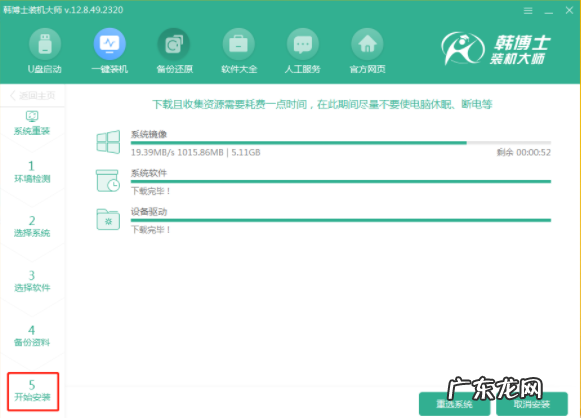Open the hamburger menu in title bar
This screenshot has height=418, width=581.
[x=528, y=11]
